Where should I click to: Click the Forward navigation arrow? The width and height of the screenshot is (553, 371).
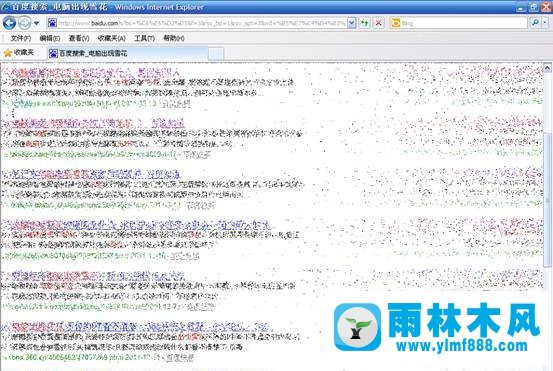pyautogui.click(x=24, y=23)
